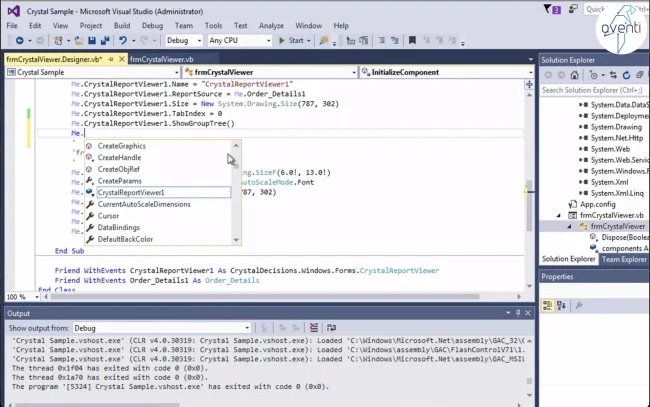Click the Start debugging button
This screenshot has width=650, height=407.
[291, 41]
